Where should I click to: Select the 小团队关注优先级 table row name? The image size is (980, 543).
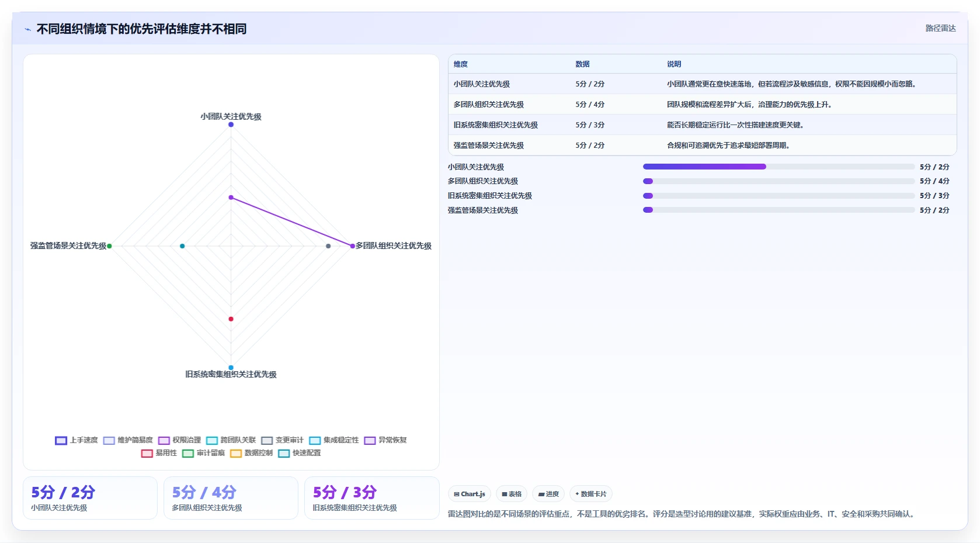[482, 84]
